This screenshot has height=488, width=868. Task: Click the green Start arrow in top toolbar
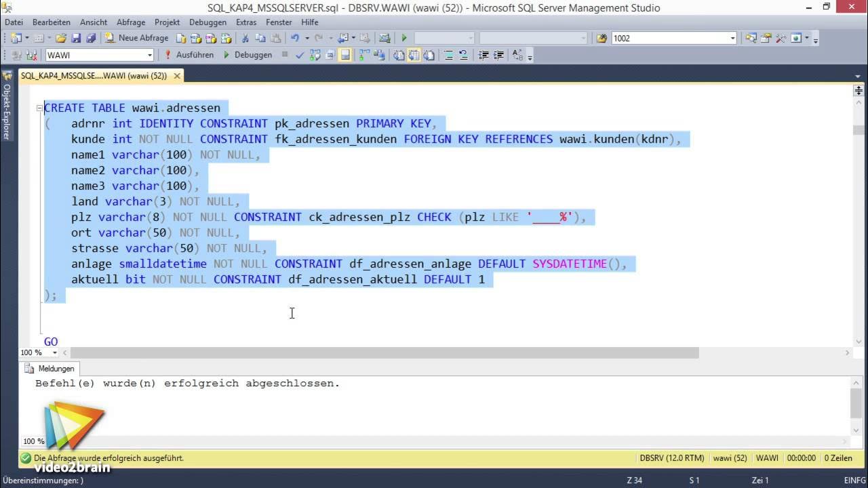[403, 38]
